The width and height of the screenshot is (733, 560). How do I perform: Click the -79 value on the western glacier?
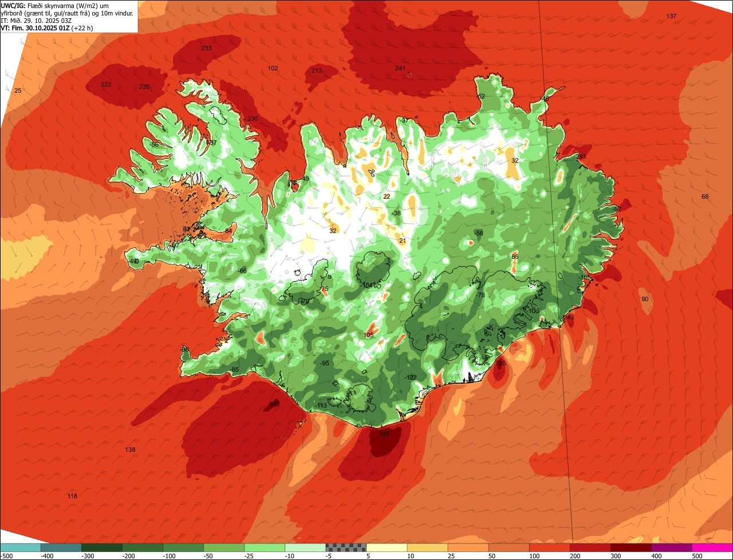(304, 301)
